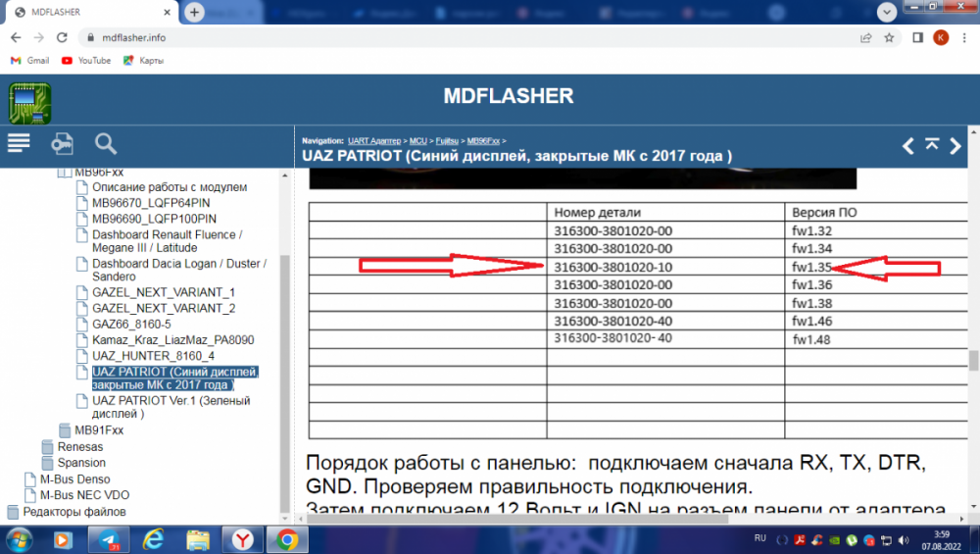Reload the mdflasher.info page
980x554 pixels.
(62, 37)
